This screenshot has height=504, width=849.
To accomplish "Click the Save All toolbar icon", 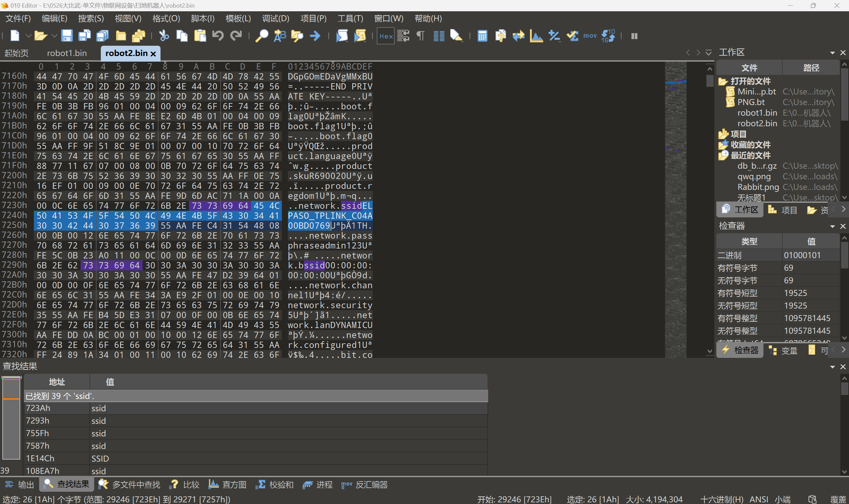I will coord(102,36).
